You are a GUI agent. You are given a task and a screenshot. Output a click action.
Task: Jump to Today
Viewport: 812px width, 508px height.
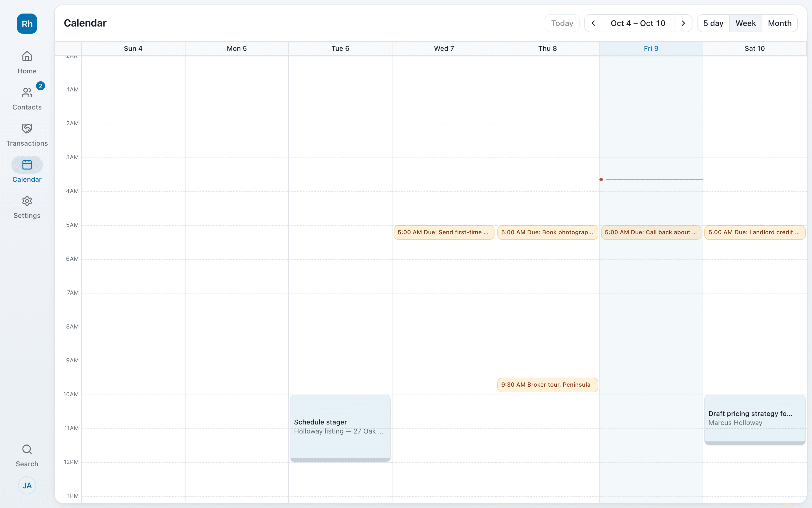562,23
